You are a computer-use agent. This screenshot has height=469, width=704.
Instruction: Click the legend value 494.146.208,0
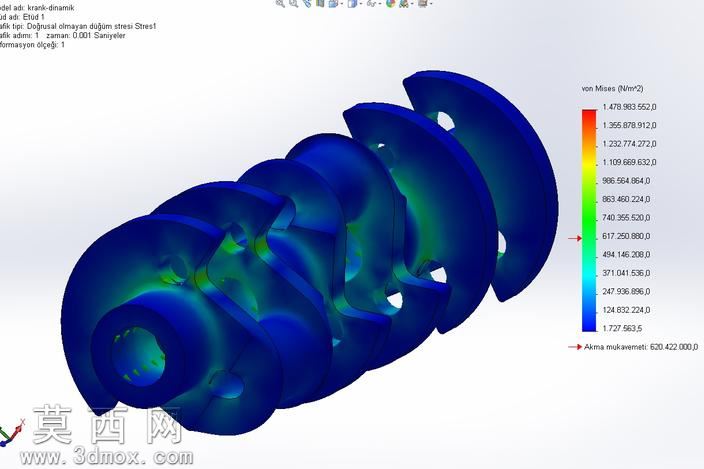point(626,254)
